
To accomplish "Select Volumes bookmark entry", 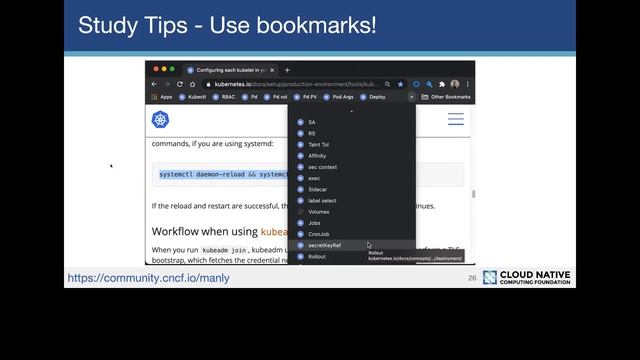I will (351, 212).
